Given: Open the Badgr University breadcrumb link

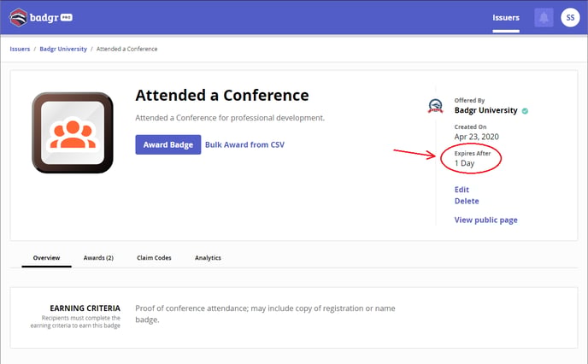Looking at the screenshot, I should point(63,49).
